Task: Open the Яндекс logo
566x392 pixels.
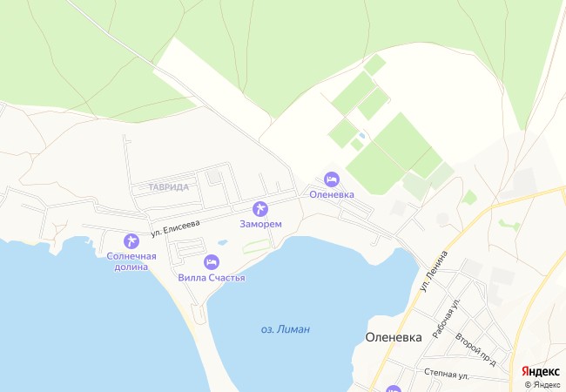Action: [x=541, y=371]
